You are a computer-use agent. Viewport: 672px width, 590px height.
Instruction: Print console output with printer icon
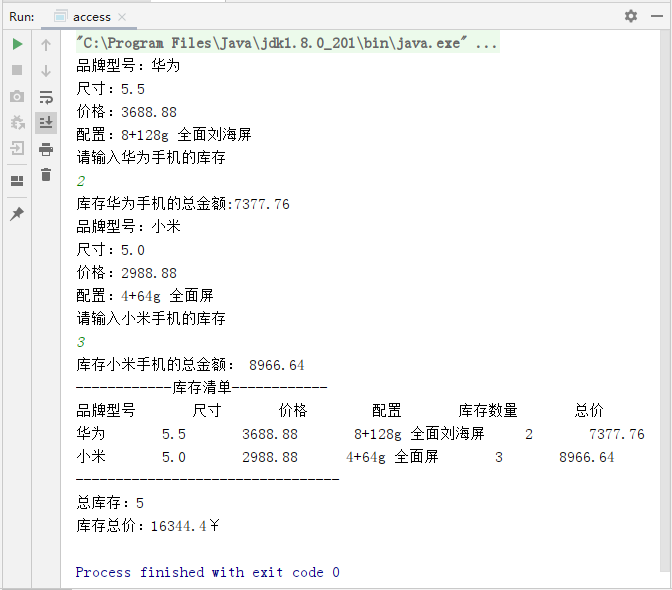(x=46, y=149)
